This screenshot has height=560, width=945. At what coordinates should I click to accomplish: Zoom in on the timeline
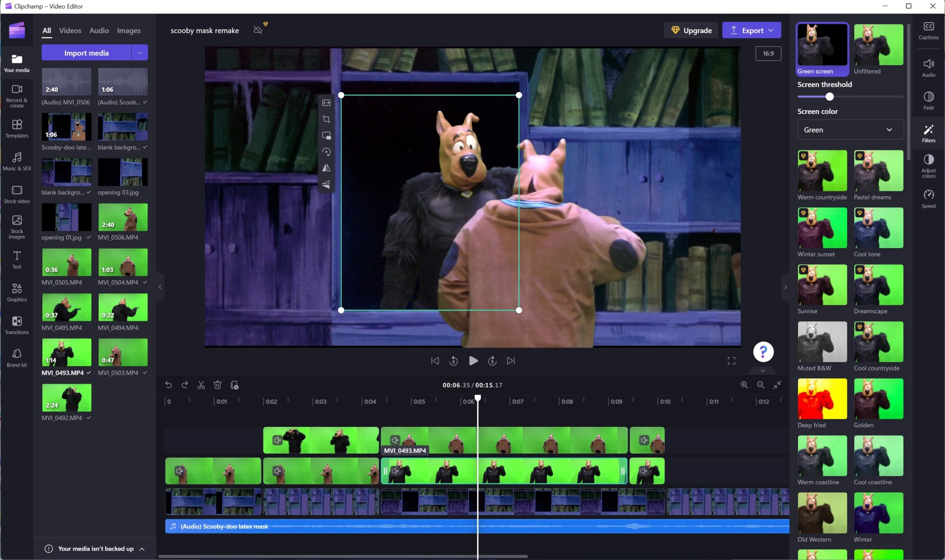tap(744, 385)
